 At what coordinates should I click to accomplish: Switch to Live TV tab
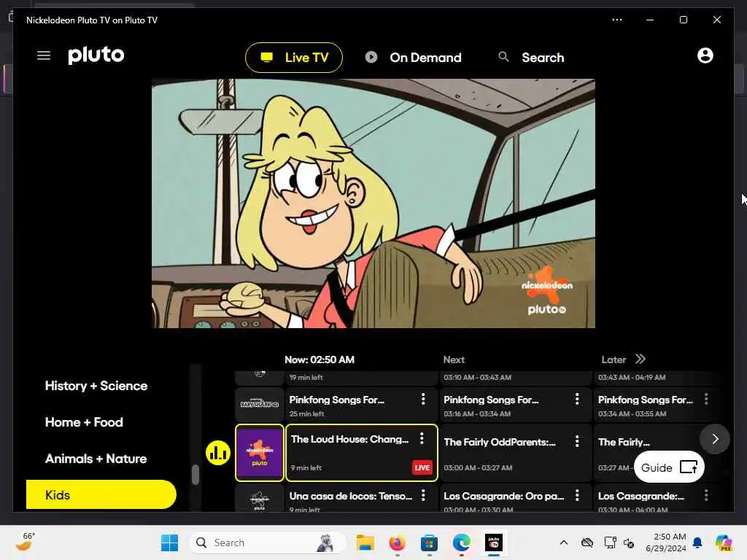pyautogui.click(x=294, y=58)
